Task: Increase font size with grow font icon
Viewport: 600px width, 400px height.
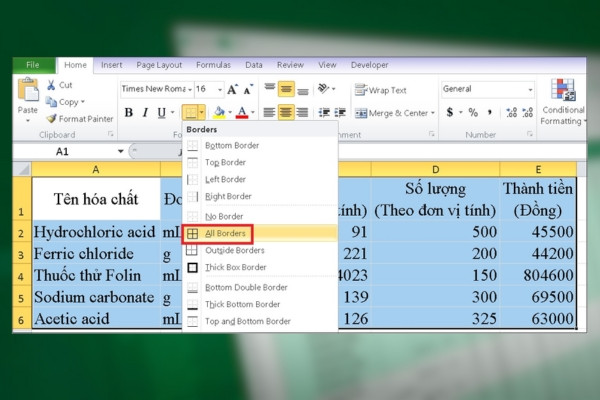Action: (x=232, y=90)
